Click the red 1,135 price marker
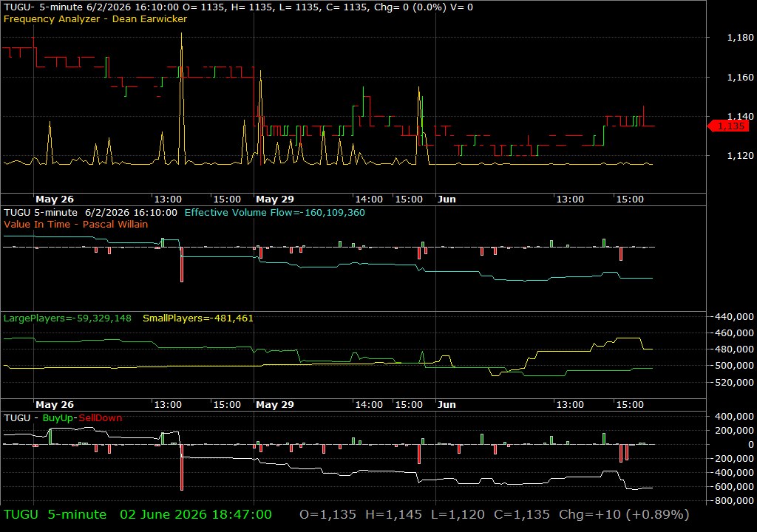This screenshot has height=532, width=757. [728, 126]
